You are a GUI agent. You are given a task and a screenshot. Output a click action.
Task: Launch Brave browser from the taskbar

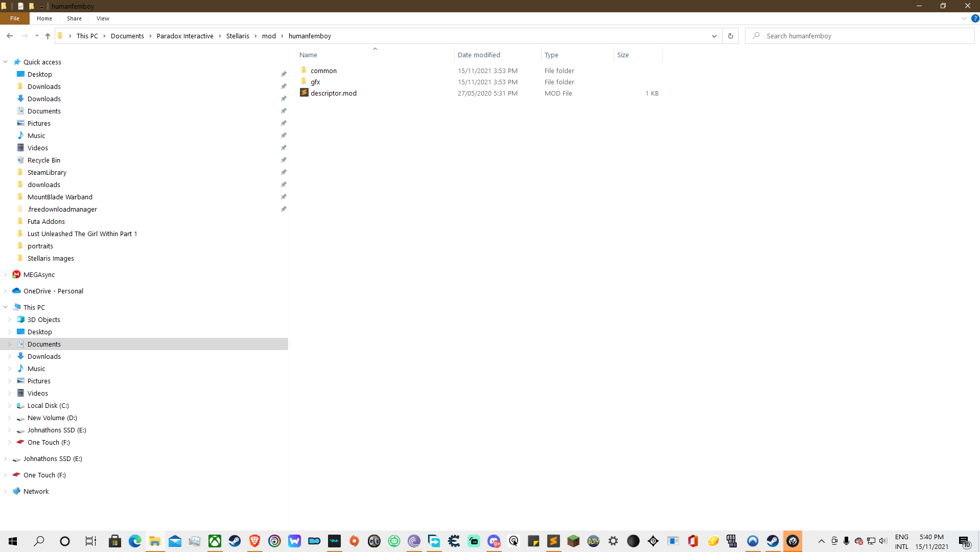click(x=254, y=541)
